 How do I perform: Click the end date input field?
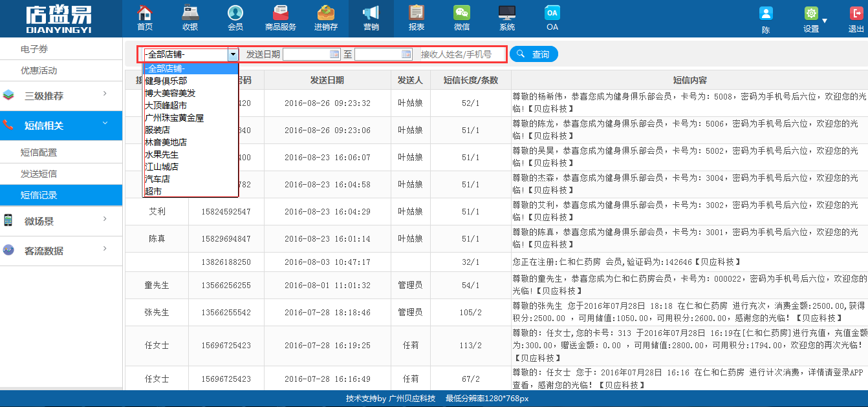[x=384, y=54]
